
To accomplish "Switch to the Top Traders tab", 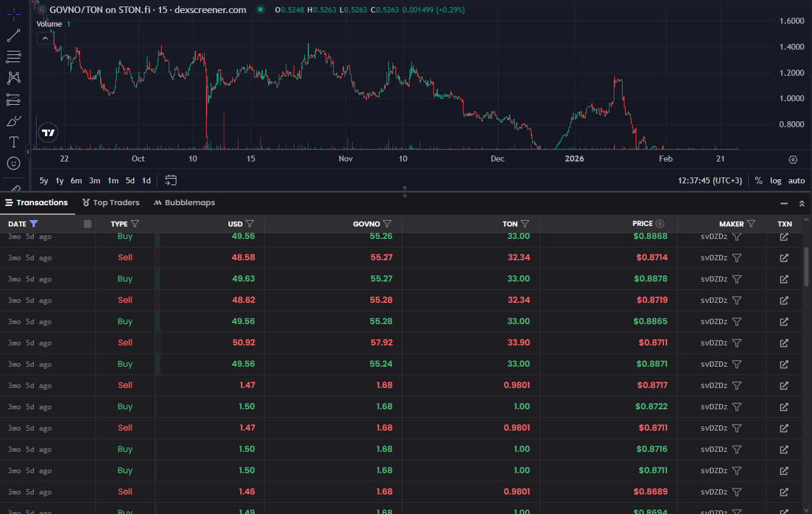I will [x=111, y=203].
